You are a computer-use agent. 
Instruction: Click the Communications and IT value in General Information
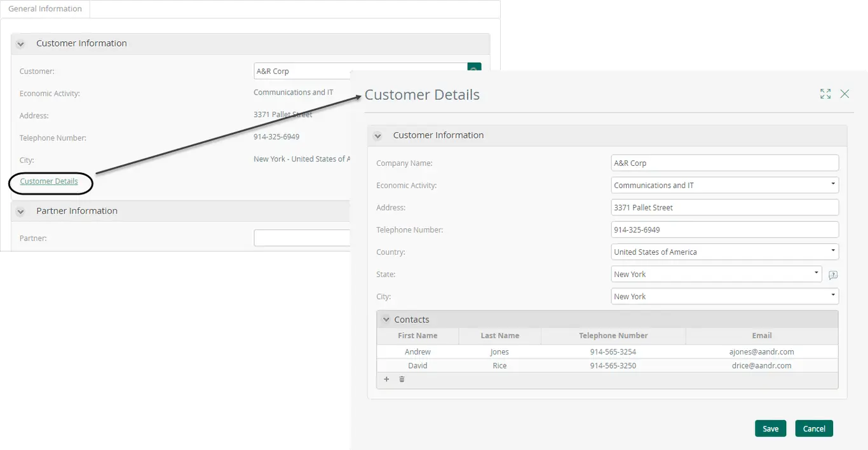[294, 92]
